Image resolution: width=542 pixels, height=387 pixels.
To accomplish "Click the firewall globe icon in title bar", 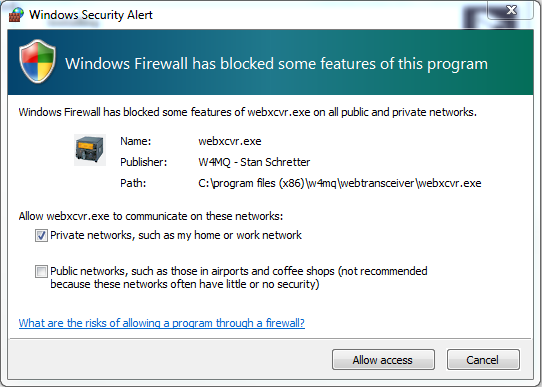I will [x=16, y=15].
